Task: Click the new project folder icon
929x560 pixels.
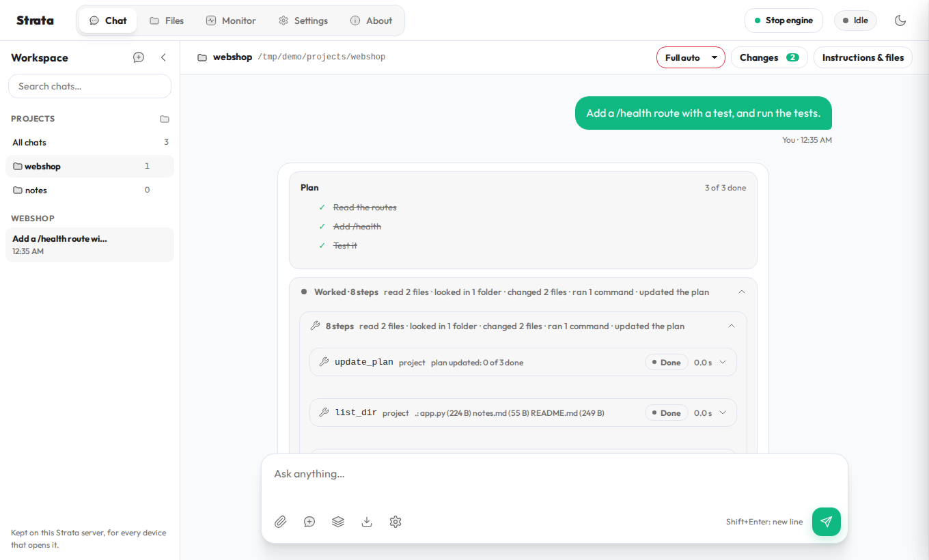Action: click(165, 119)
